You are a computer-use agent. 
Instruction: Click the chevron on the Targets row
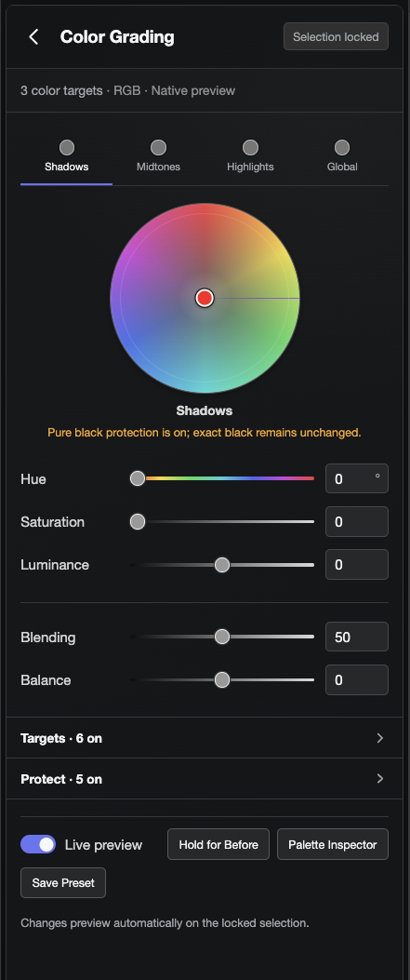pos(380,738)
